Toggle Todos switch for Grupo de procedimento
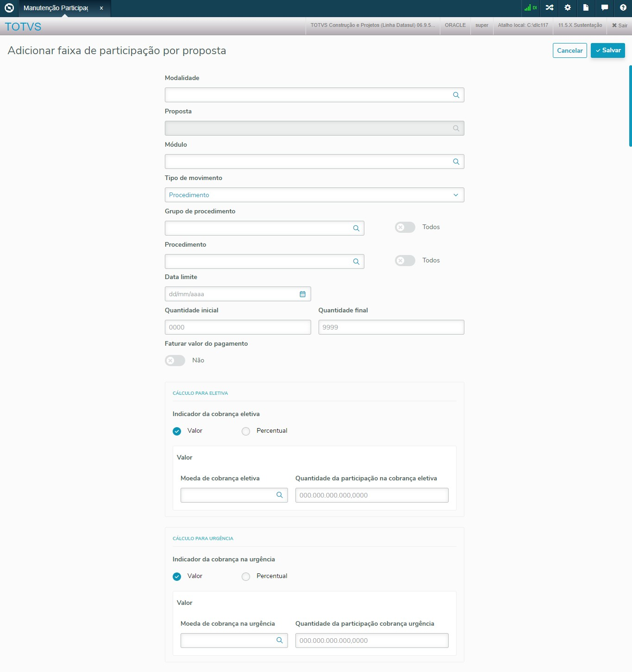This screenshot has width=632, height=672. (x=405, y=227)
